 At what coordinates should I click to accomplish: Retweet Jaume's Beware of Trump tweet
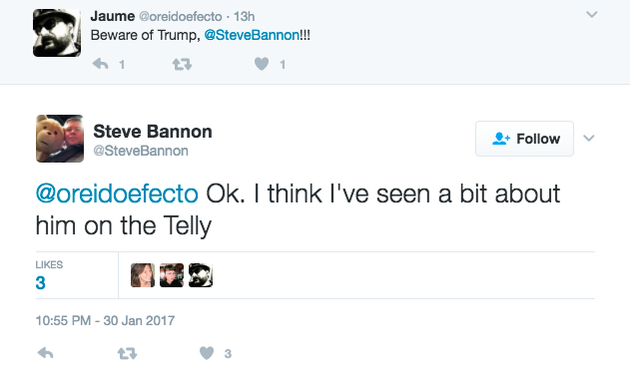click(182, 64)
